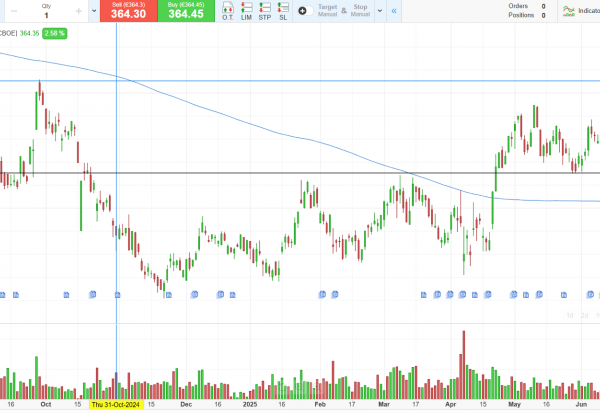Select the STP stop order icon
The image size is (600, 413).
(264, 10)
